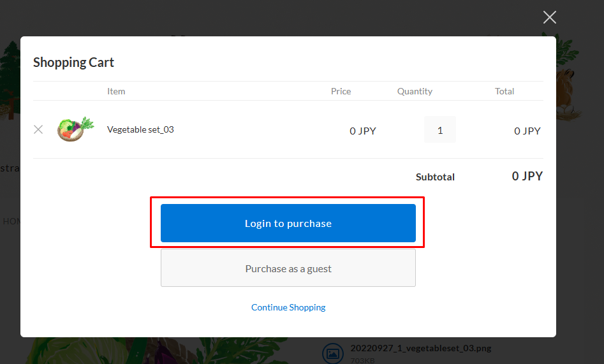Click the Item column header
This screenshot has height=364, width=604.
click(116, 91)
